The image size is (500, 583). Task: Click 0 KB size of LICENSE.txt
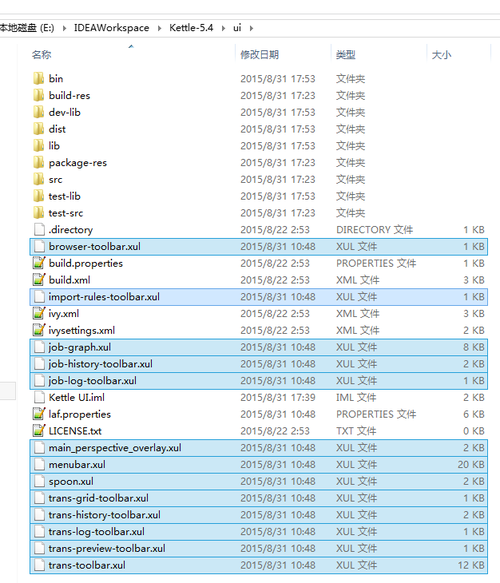[474, 431]
